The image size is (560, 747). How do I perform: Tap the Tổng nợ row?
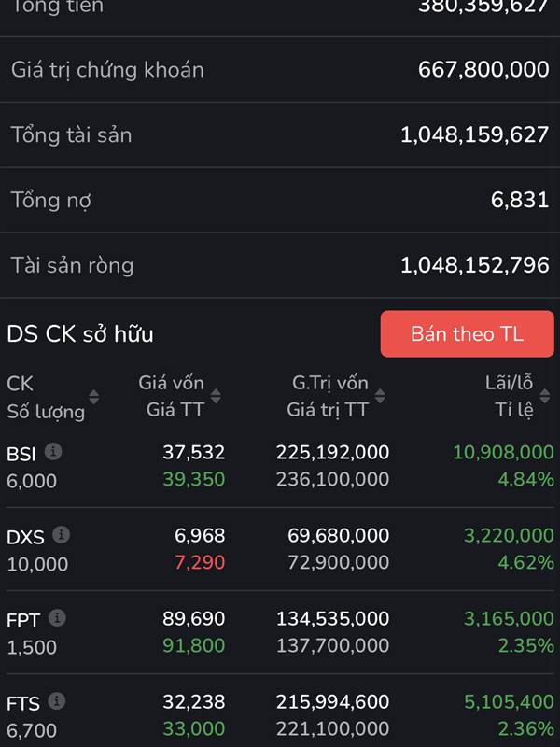click(x=280, y=200)
